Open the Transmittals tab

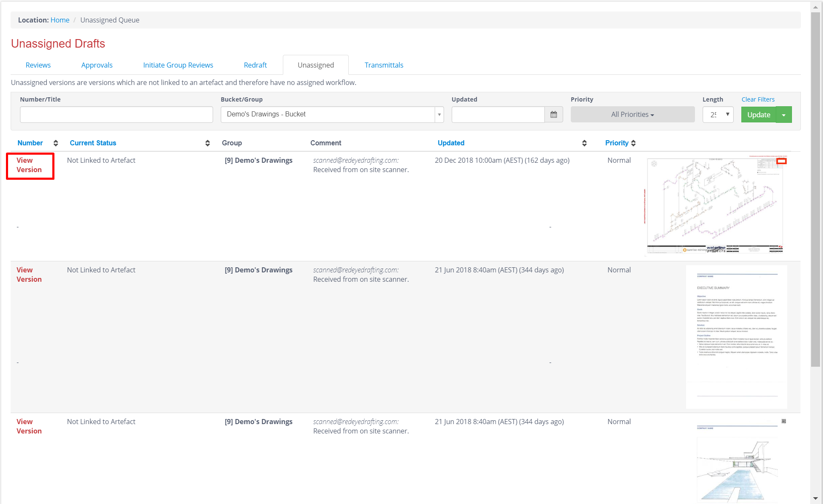pos(384,65)
